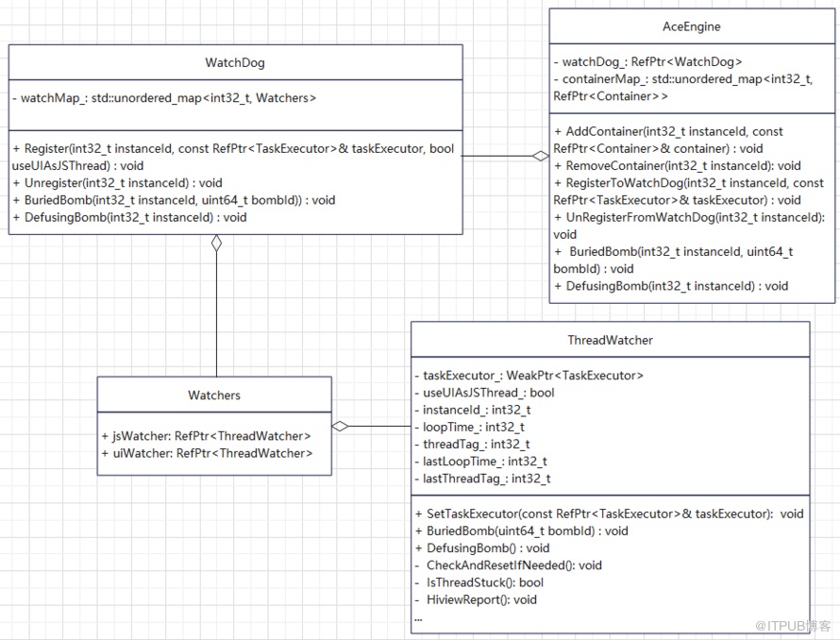Select the CheckAndResetIfNeeded method in ThreadWatcher
This screenshot has height=640, width=840.
509,565
